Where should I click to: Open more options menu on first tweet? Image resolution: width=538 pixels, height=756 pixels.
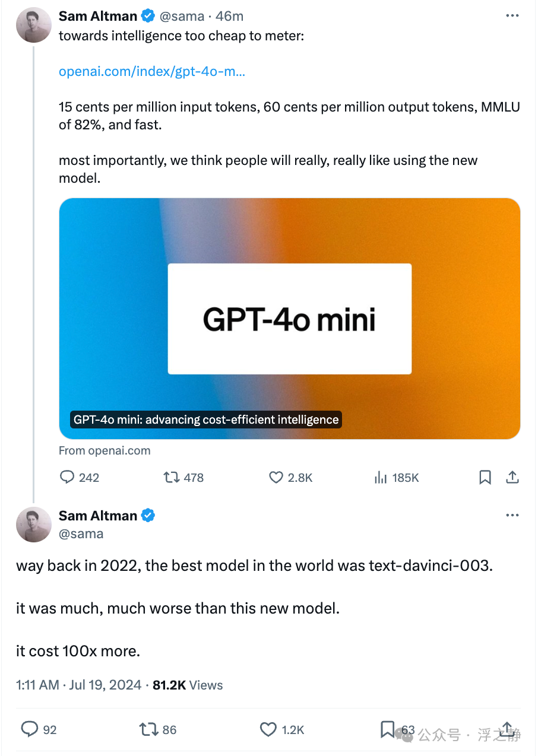tap(512, 16)
